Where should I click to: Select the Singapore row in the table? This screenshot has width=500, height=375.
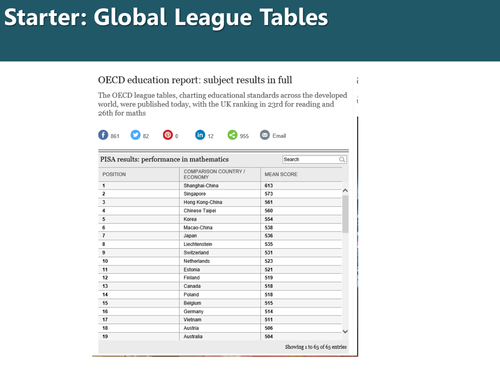click(x=220, y=194)
